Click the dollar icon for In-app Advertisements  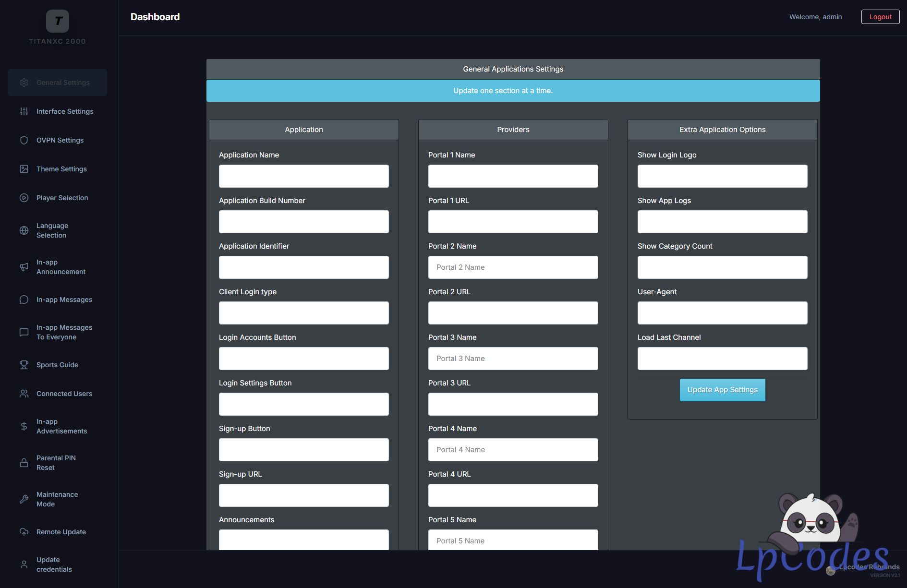[24, 426]
